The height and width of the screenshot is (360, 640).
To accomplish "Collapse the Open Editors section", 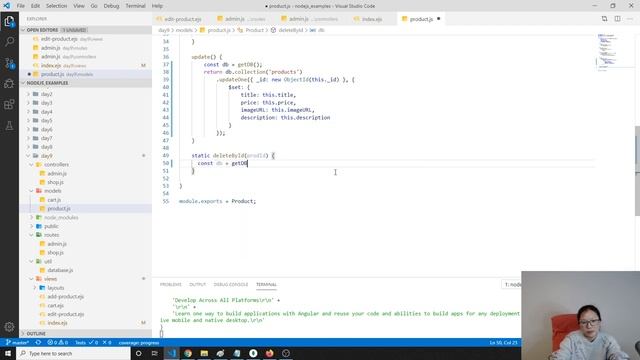I will coord(86,30).
